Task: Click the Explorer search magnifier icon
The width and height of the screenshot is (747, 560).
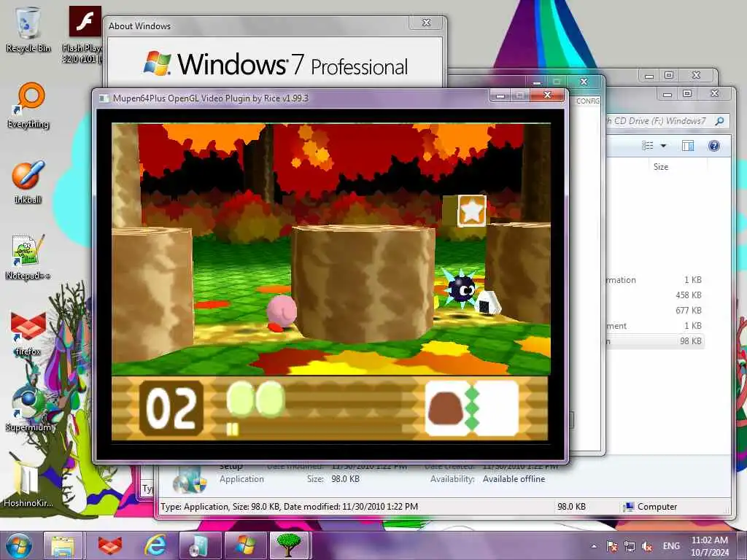Action: (719, 121)
